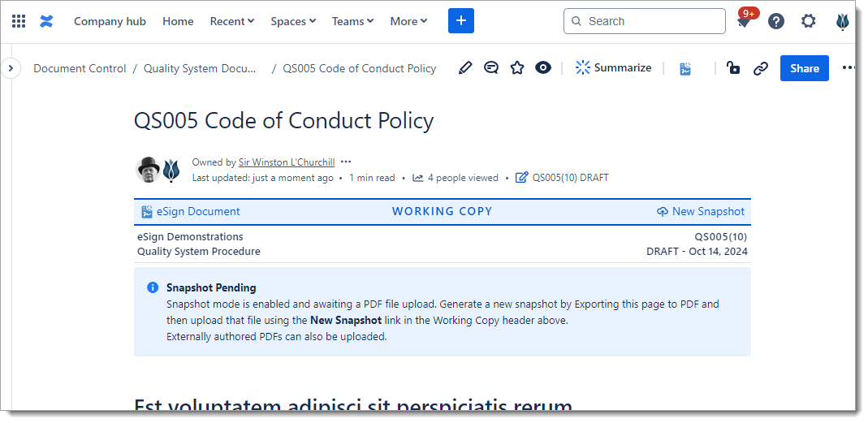Click the blue Share button
The width and height of the screenshot is (868, 423).
click(x=805, y=68)
